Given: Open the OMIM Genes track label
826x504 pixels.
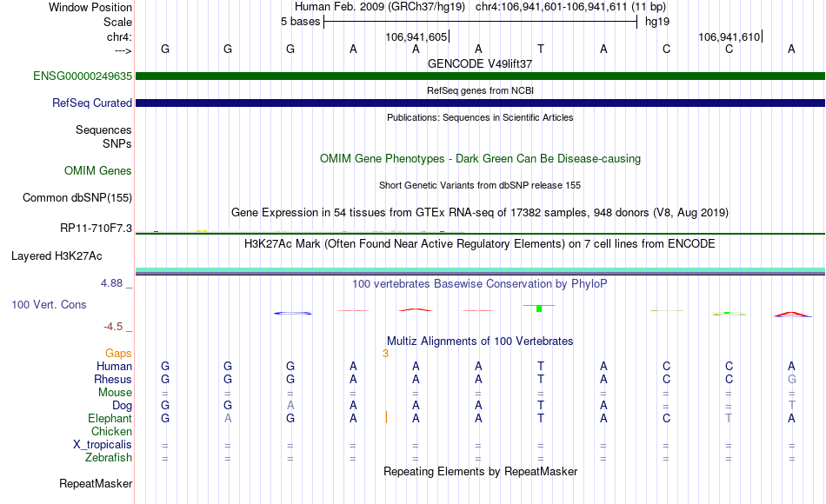Looking at the screenshot, I should click(97, 170).
